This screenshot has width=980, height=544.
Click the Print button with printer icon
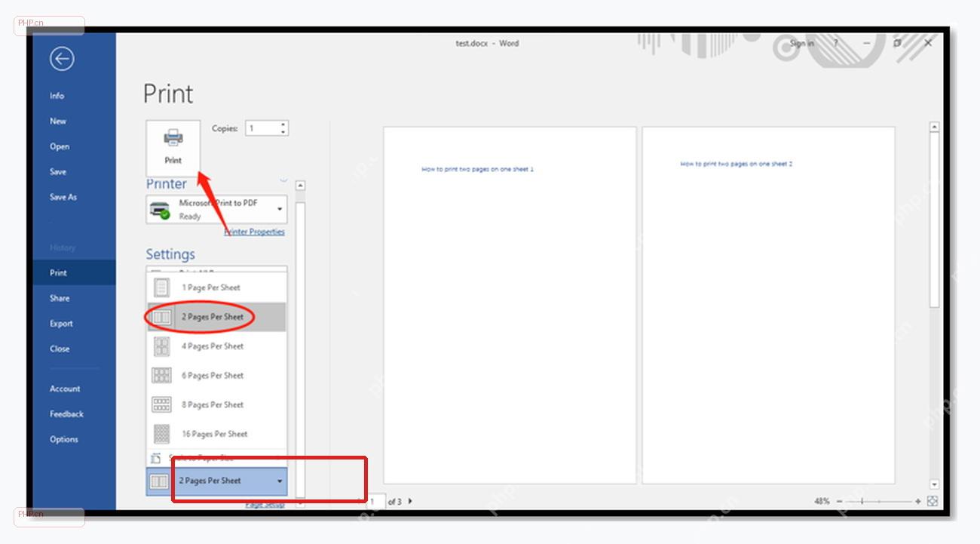pyautogui.click(x=173, y=147)
